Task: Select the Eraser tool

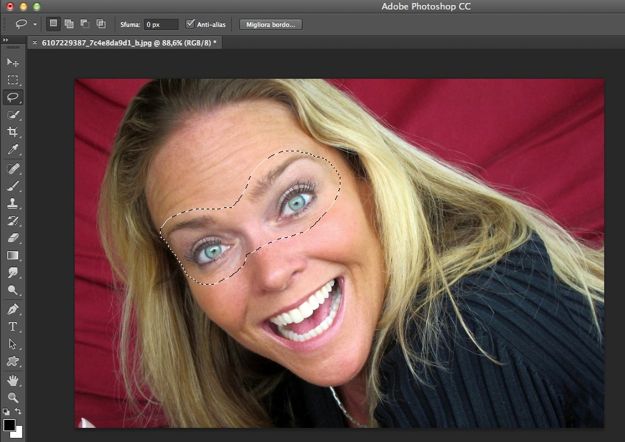Action: pos(13,238)
